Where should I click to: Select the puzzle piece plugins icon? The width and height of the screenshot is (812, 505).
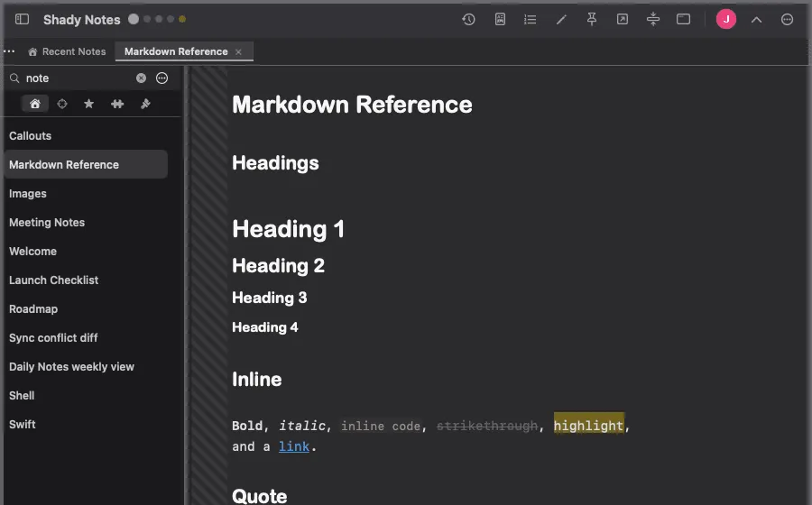(117, 104)
